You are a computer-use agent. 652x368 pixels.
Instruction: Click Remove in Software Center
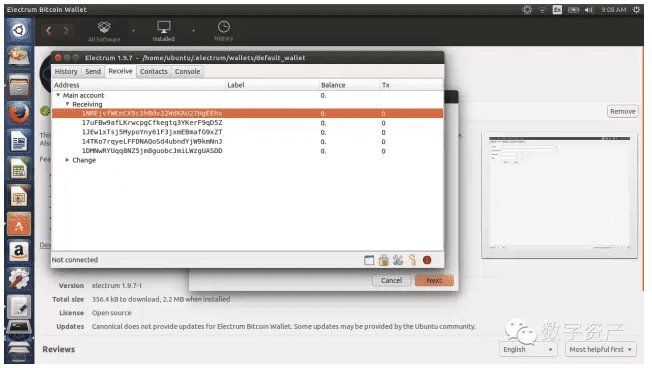pyautogui.click(x=622, y=111)
